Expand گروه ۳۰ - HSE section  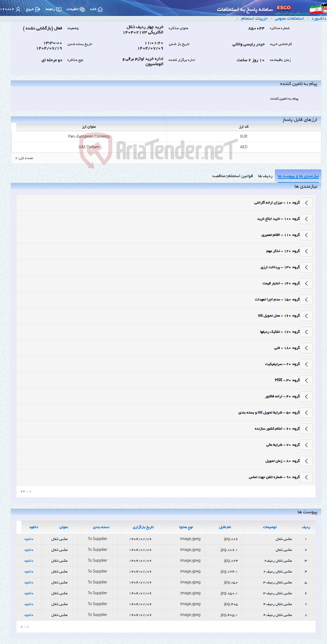click(x=306, y=380)
